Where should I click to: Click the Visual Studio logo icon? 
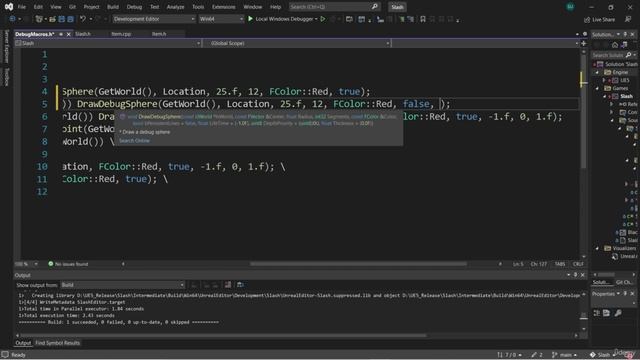(x=9, y=7)
